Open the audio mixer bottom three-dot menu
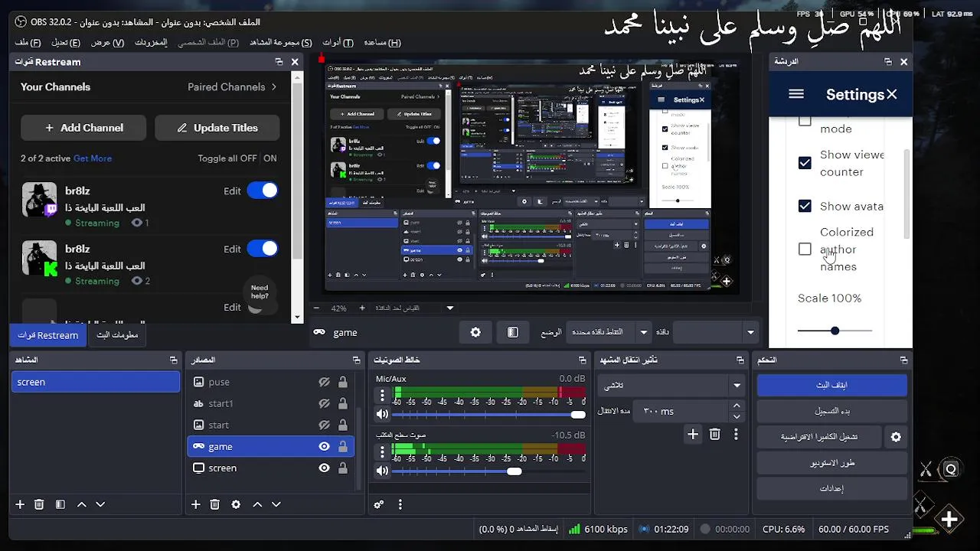980x551 pixels. [400, 504]
